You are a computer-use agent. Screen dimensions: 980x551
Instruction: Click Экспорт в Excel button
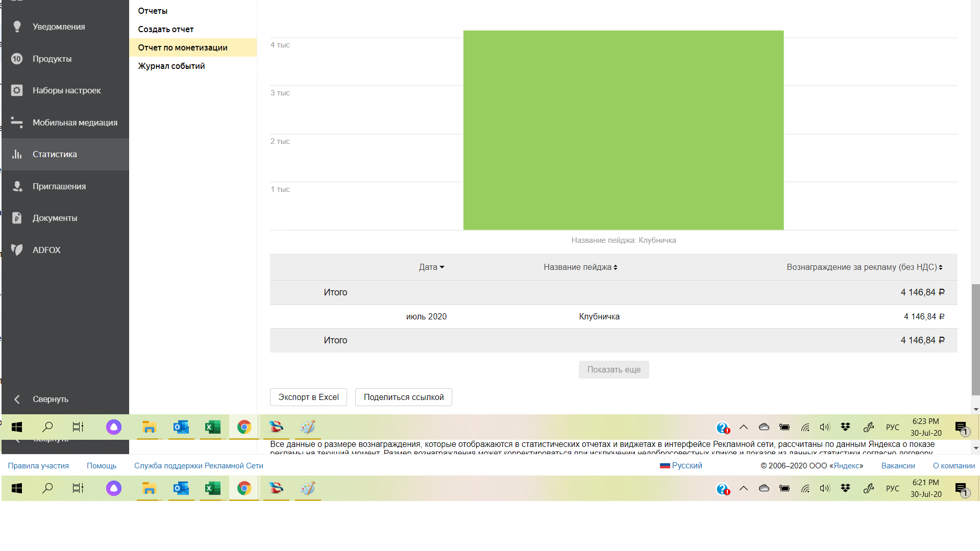[x=308, y=397]
